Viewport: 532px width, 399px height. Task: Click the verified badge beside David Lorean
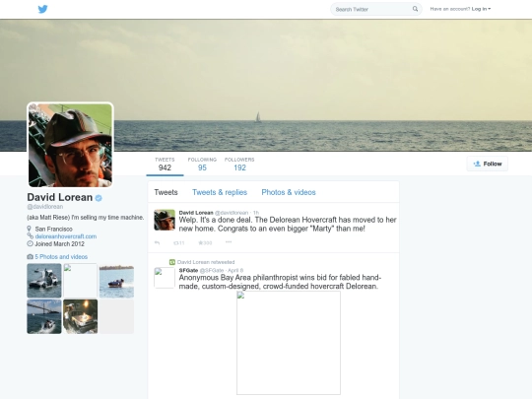[99, 198]
